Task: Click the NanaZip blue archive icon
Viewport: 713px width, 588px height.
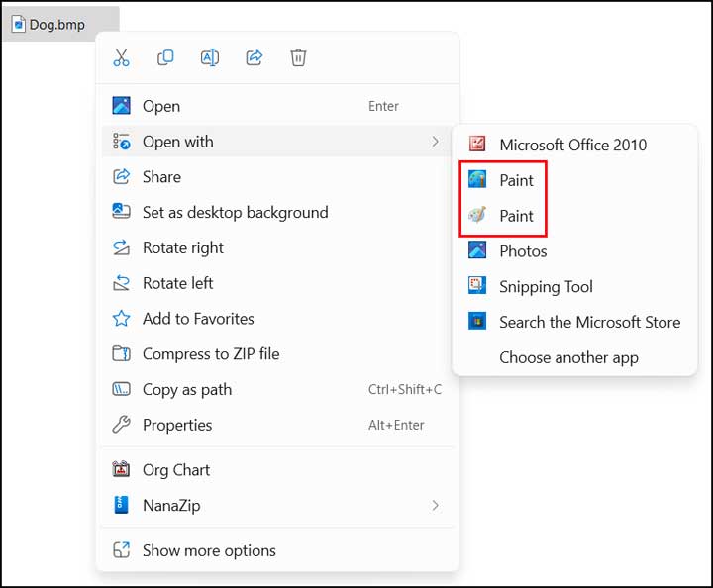Action: click(121, 505)
